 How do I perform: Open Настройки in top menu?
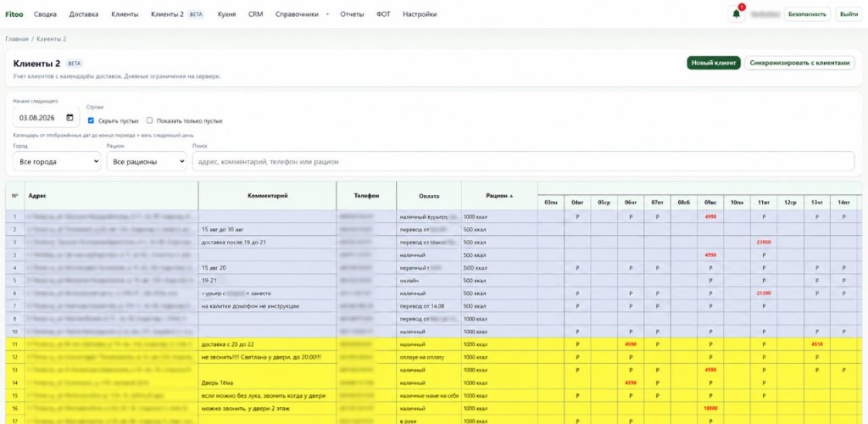420,14
